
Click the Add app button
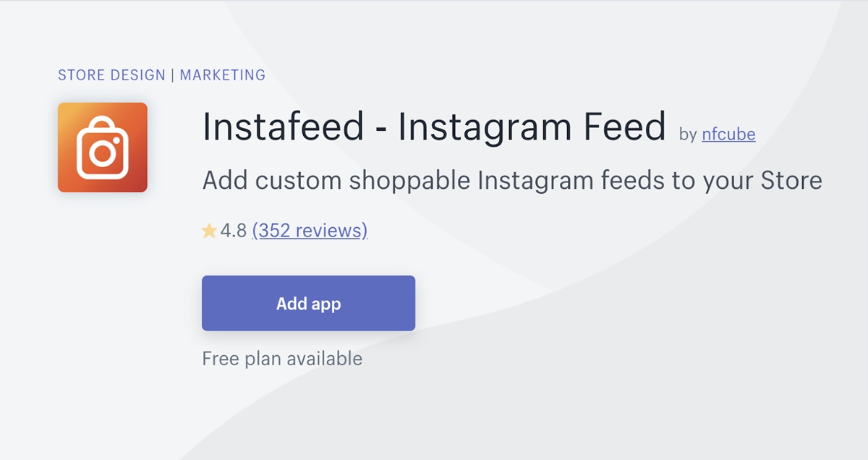click(x=308, y=303)
